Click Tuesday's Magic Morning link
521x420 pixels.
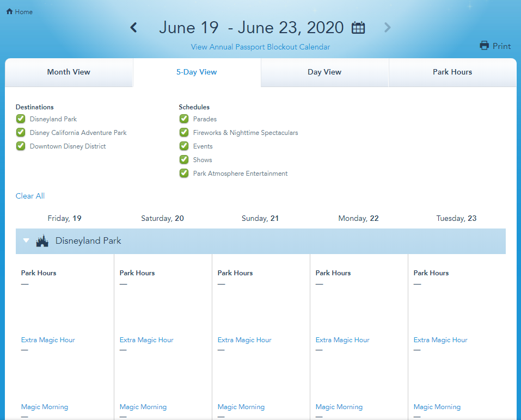click(x=437, y=407)
